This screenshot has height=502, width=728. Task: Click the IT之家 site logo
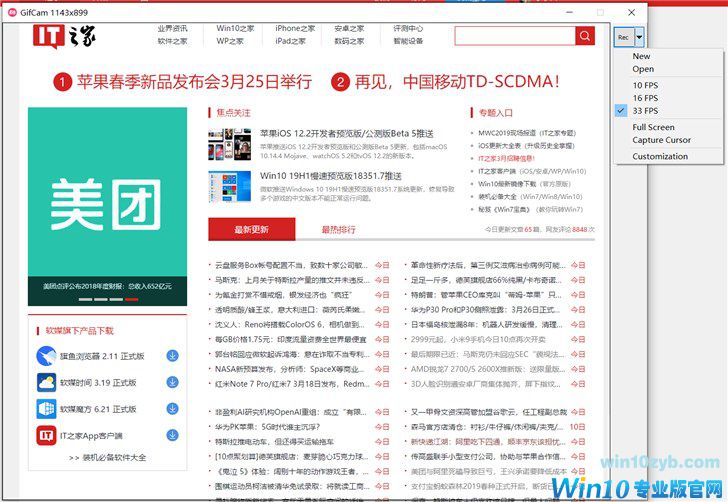click(64, 36)
